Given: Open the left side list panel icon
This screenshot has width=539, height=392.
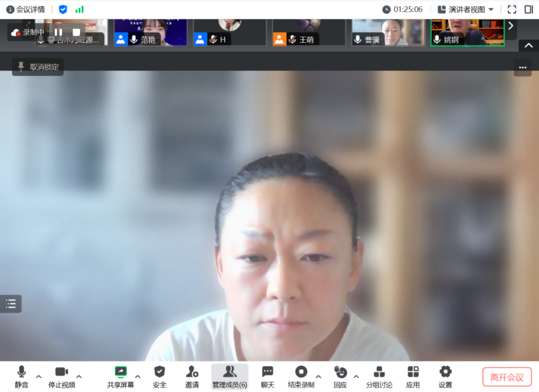Looking at the screenshot, I should click(x=10, y=304).
